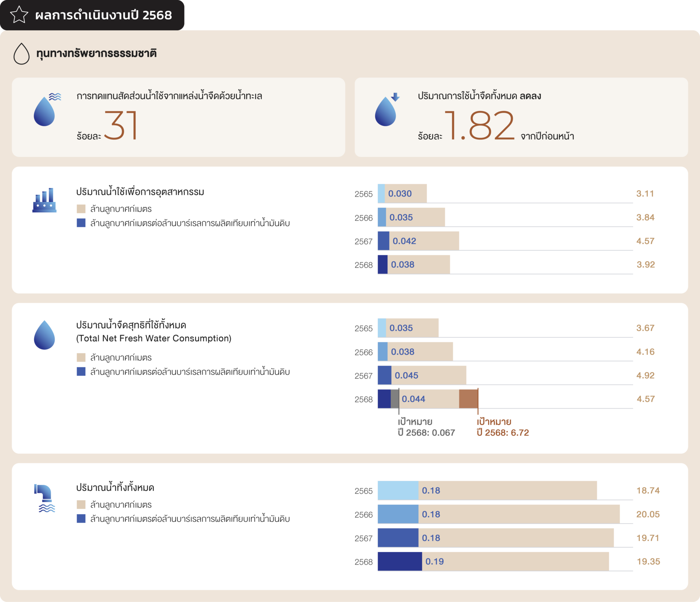Click the beige legend swatch under industrial water

(81, 209)
